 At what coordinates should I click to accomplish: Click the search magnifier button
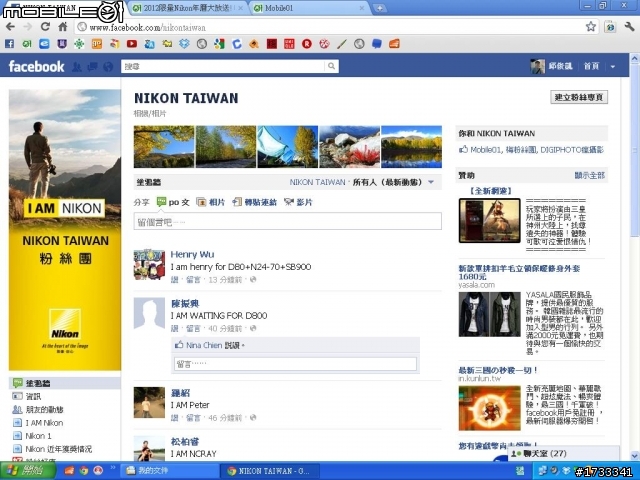pyautogui.click(x=331, y=66)
